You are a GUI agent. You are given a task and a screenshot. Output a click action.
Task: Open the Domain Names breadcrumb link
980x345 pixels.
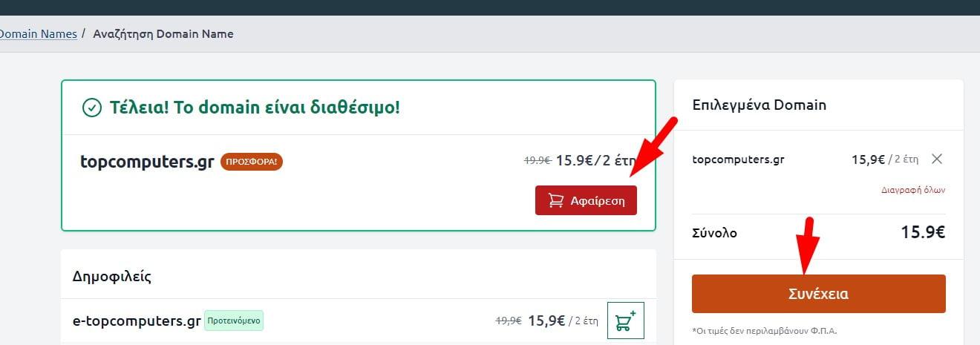click(x=39, y=33)
